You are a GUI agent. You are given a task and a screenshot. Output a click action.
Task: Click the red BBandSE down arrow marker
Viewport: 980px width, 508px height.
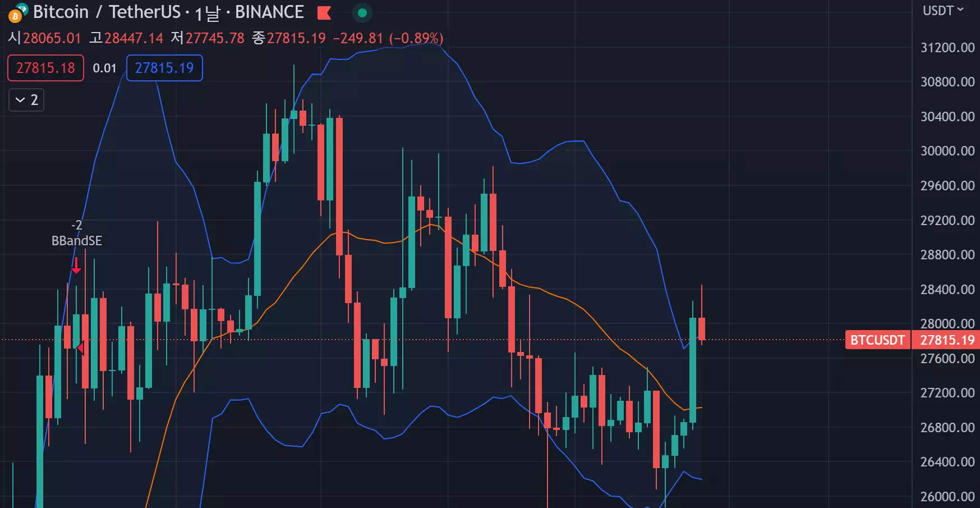(76, 266)
